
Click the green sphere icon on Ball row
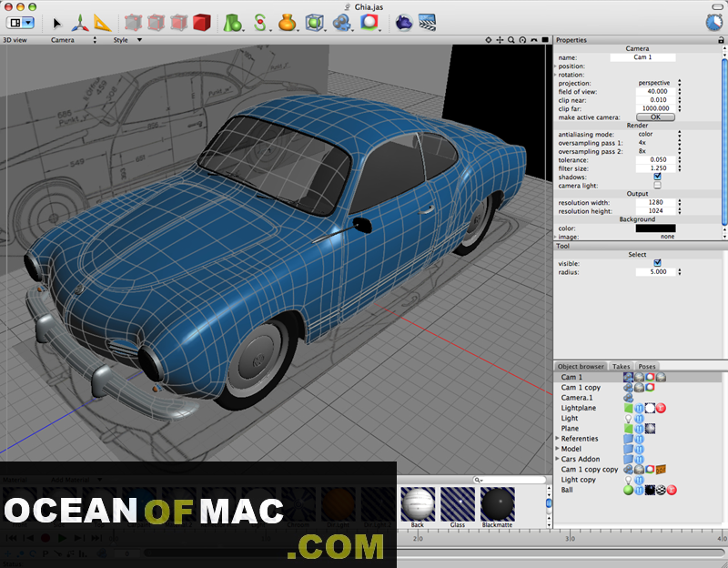coord(628,490)
